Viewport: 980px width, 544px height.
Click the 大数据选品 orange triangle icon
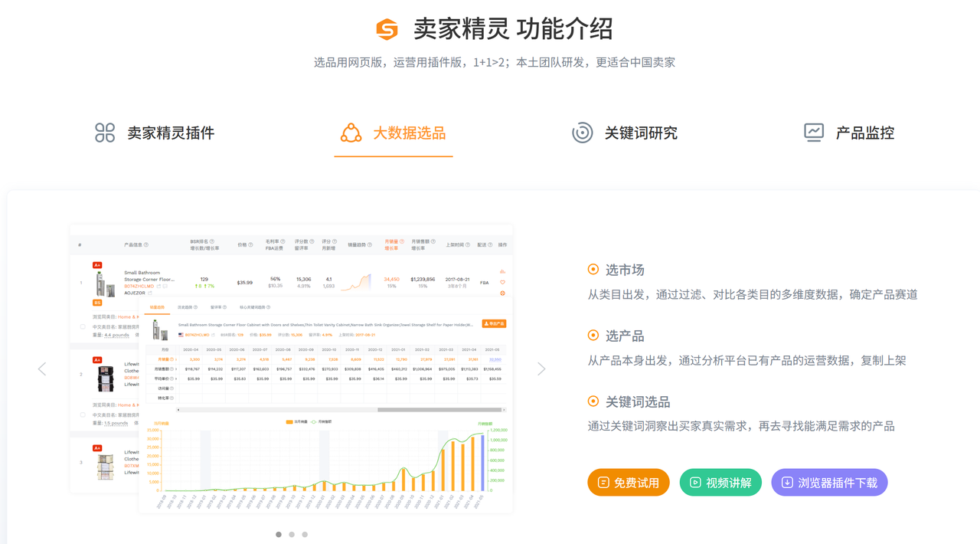[x=351, y=133]
